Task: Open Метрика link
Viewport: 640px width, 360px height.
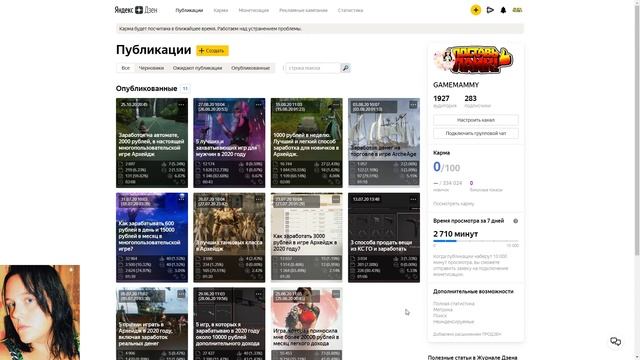Action: click(x=442, y=310)
